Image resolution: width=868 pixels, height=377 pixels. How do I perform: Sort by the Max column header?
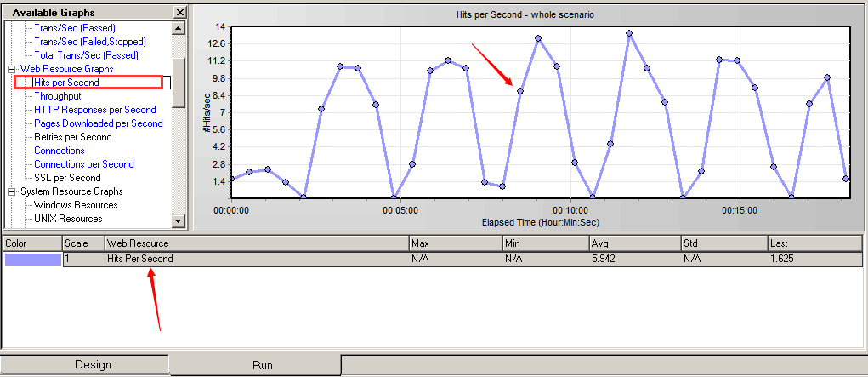click(456, 243)
